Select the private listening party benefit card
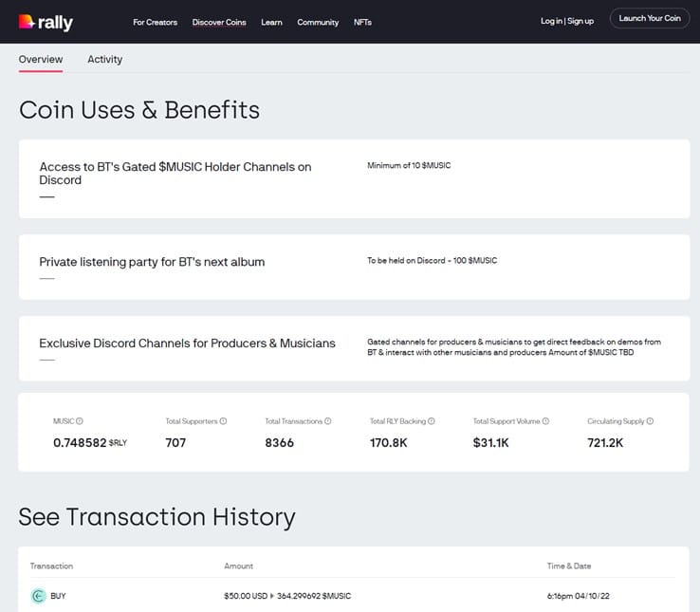Image resolution: width=700 pixels, height=612 pixels. pyautogui.click(x=354, y=268)
